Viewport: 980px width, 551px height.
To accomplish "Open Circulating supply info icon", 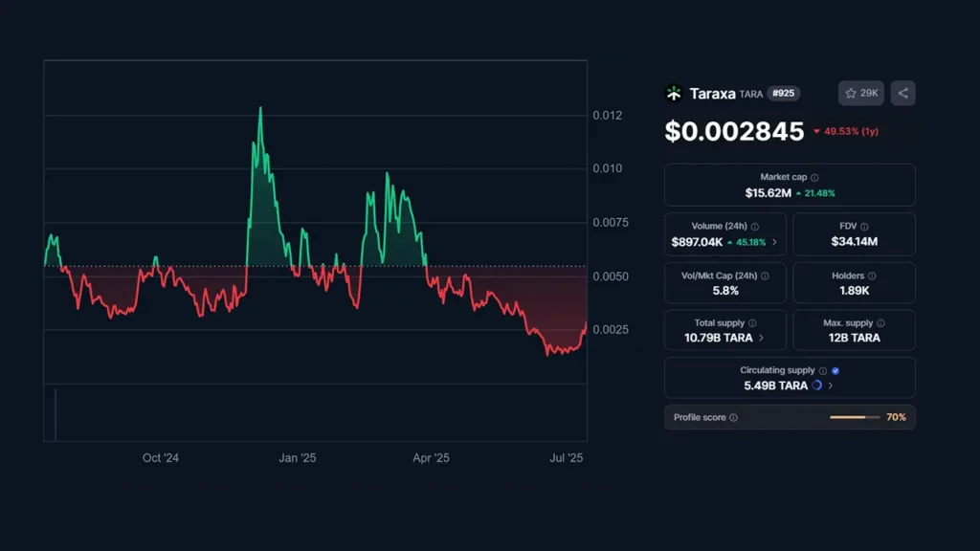I will click(x=822, y=370).
